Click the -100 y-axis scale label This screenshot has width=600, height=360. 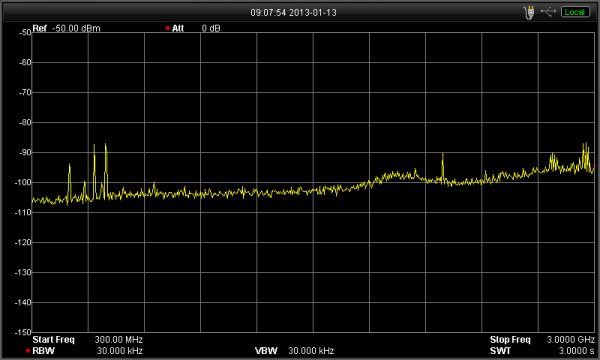(23, 182)
